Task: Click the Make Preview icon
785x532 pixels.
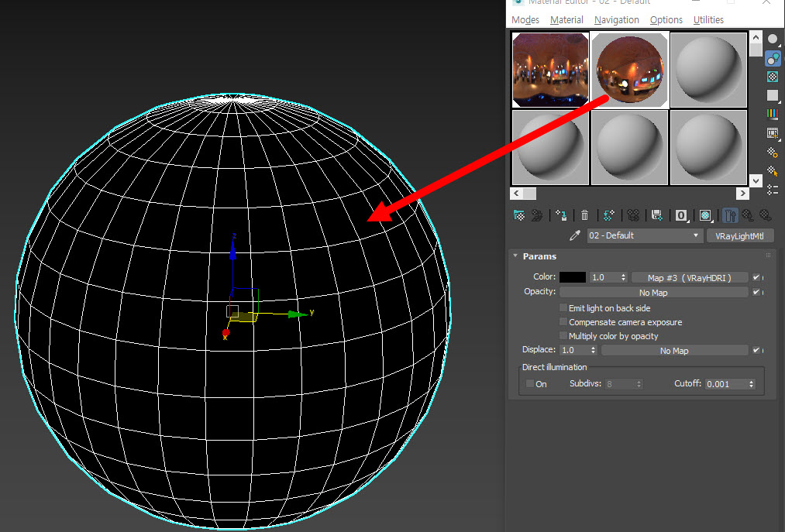Action: [x=773, y=133]
